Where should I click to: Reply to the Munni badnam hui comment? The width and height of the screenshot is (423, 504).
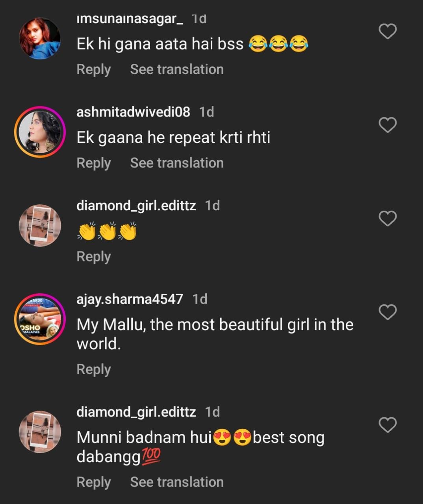click(94, 482)
